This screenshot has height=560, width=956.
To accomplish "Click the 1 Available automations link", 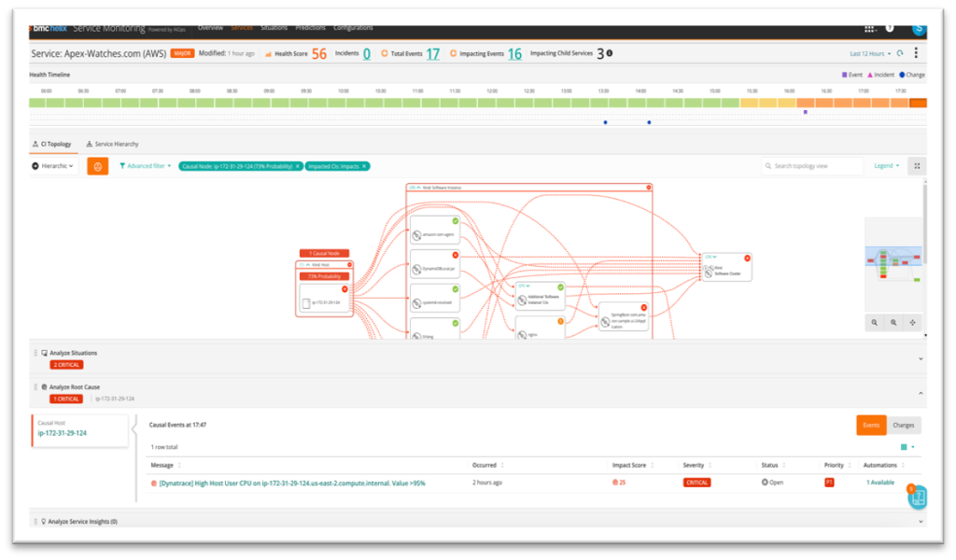I will click(x=880, y=483).
